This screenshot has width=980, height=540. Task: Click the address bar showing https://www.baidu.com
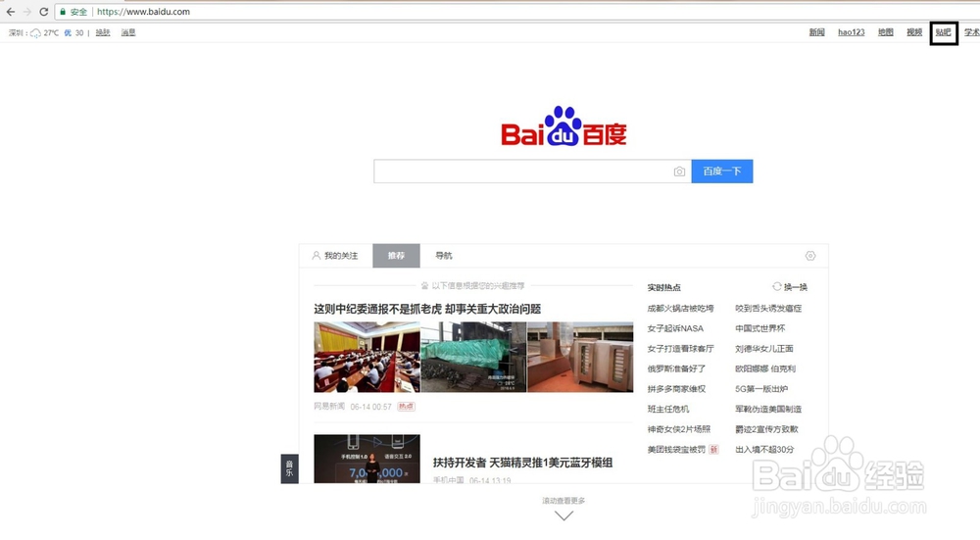click(518, 11)
